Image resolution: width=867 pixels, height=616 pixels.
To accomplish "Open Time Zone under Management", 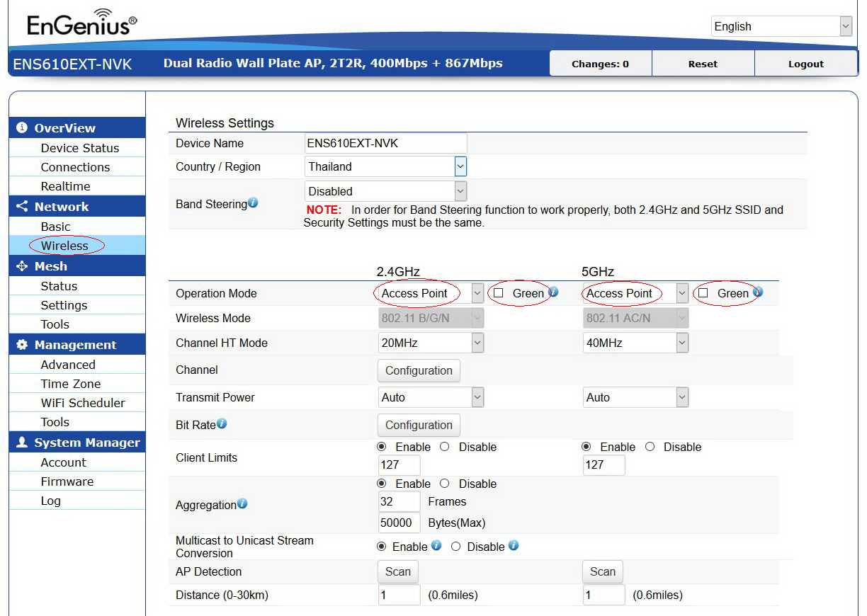I will tap(71, 384).
